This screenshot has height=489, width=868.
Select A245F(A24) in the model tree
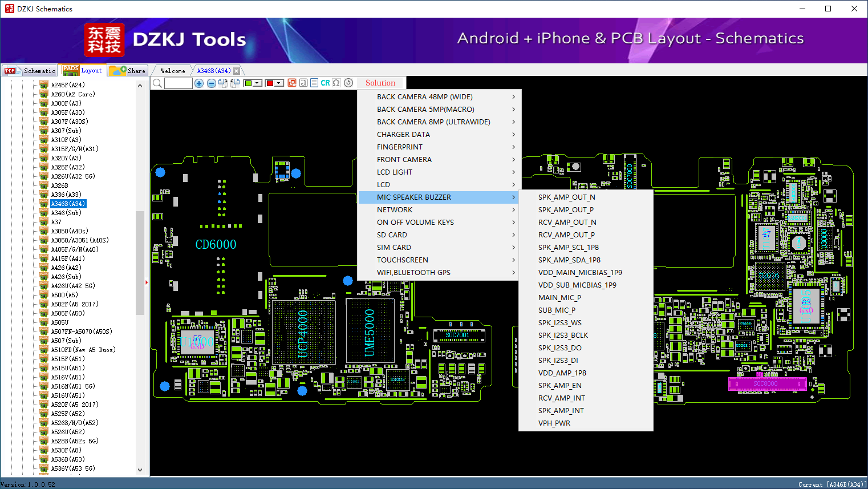[x=68, y=85]
